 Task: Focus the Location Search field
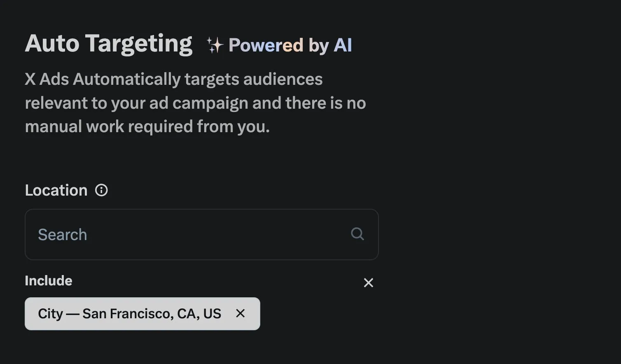202,234
